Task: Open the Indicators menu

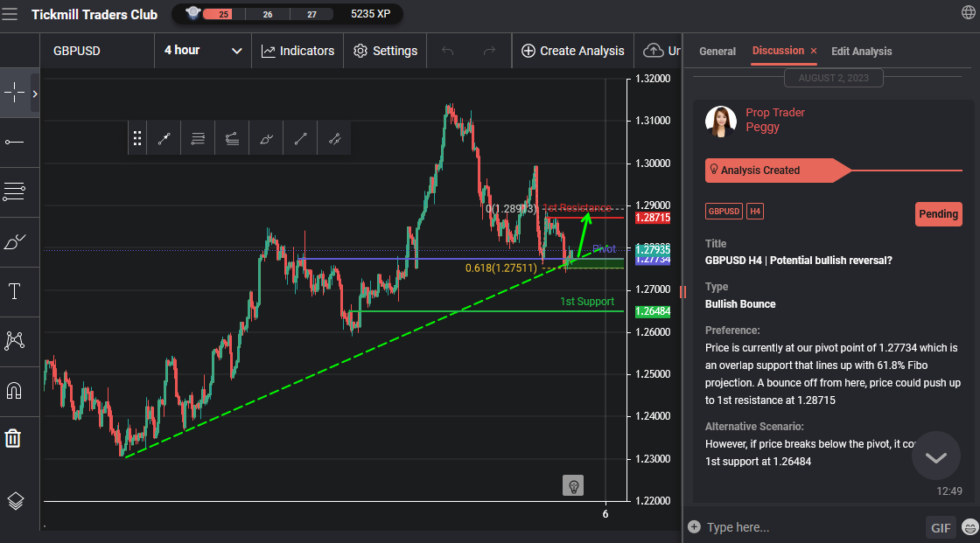Action: [297, 51]
